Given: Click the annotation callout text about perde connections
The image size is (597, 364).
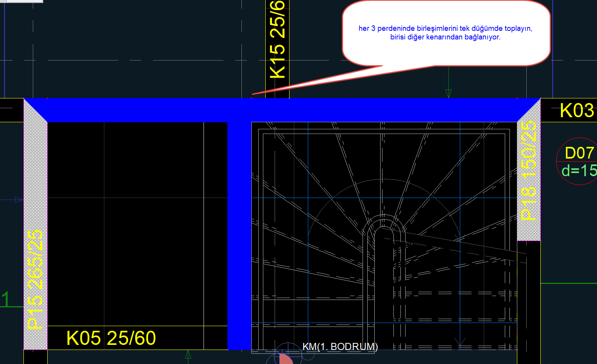Looking at the screenshot, I should 445,33.
